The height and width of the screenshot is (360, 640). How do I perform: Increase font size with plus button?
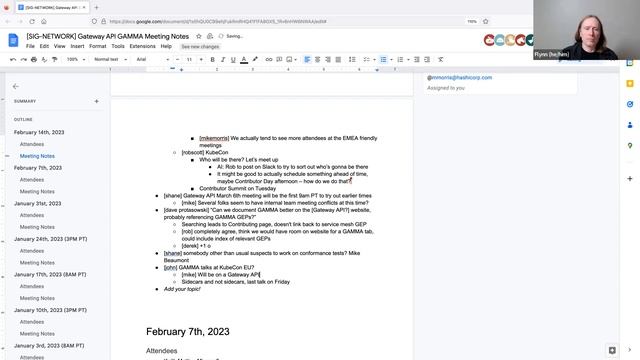tap(201, 60)
